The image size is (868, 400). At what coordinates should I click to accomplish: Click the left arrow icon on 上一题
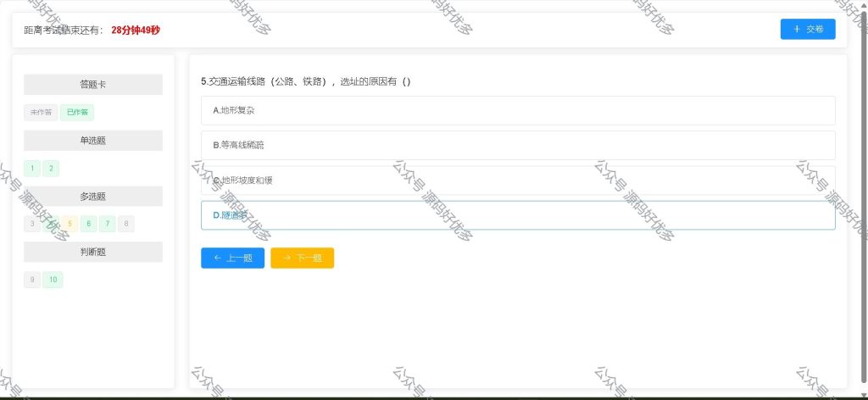[217, 258]
